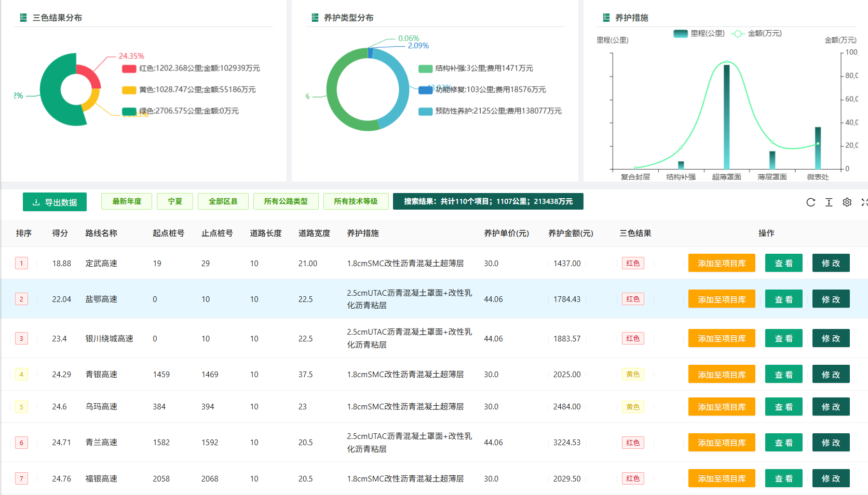
Task: Open the table column settings gear
Action: tap(847, 202)
